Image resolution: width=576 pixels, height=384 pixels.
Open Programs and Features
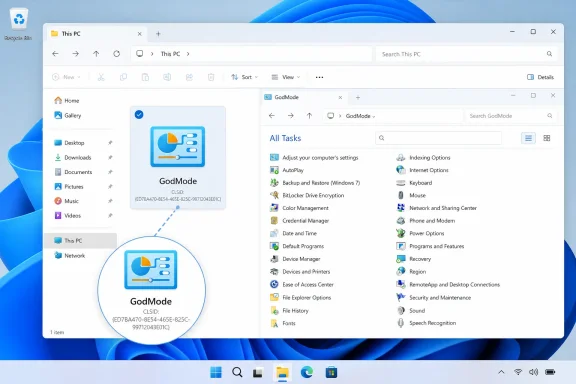click(x=431, y=246)
